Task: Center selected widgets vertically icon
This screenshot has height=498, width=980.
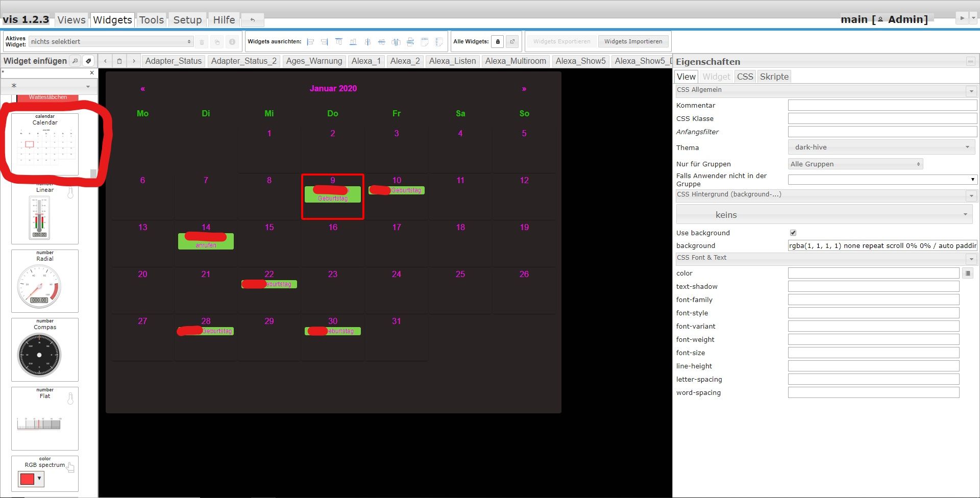Action: click(x=367, y=42)
